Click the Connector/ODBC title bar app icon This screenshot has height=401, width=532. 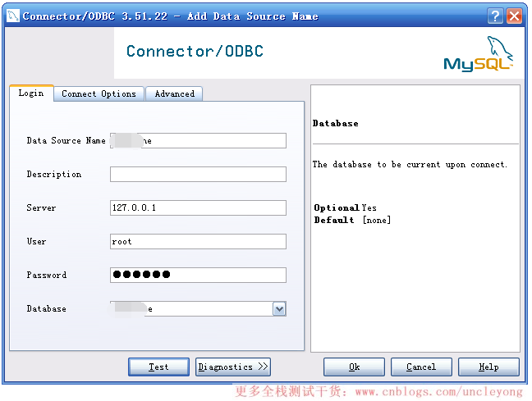(x=13, y=16)
